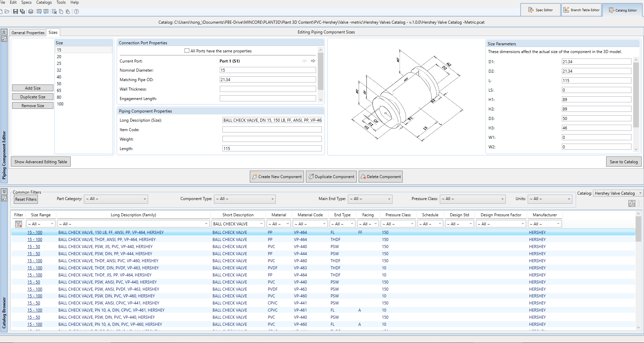Screen dimensions: 644x343
Task: Click the Print icon in toolbar
Action: 31,11
